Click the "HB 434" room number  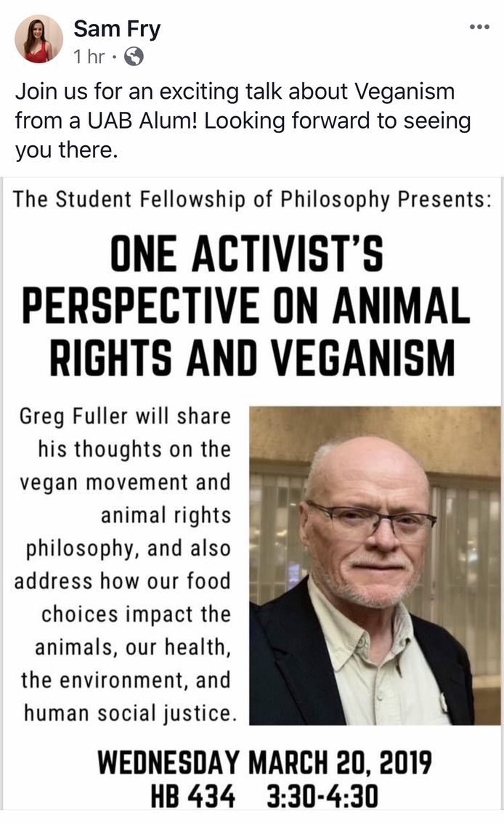click(192, 797)
